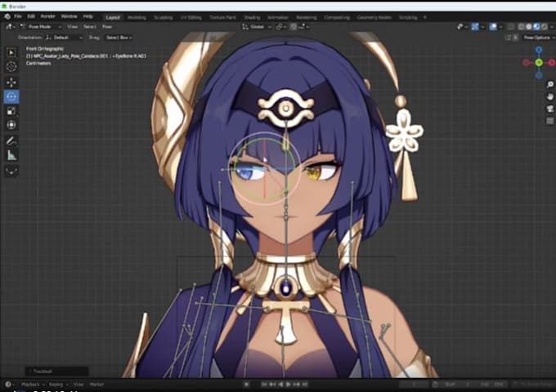Screen dimensions: 556x392
Task: Click the current frame number field
Action: point(414,384)
